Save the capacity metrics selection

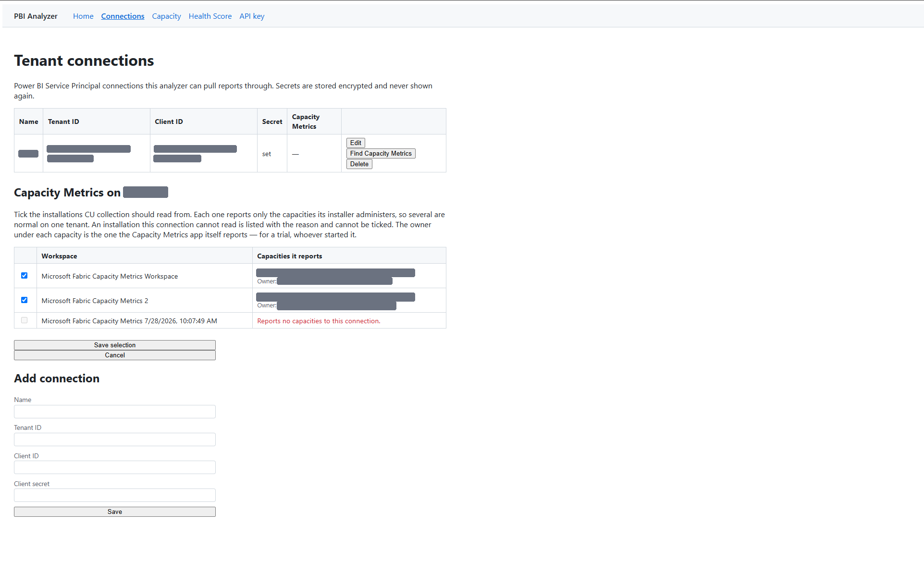115,345
